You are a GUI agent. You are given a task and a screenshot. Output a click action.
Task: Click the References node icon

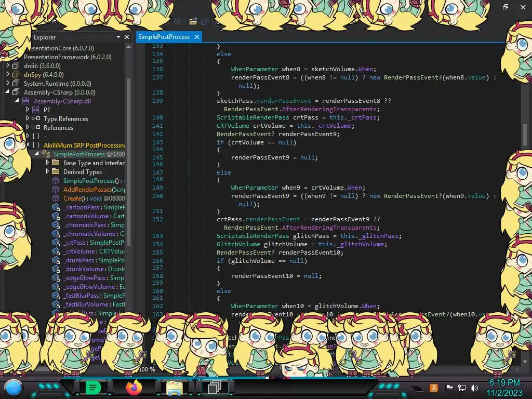click(36, 127)
